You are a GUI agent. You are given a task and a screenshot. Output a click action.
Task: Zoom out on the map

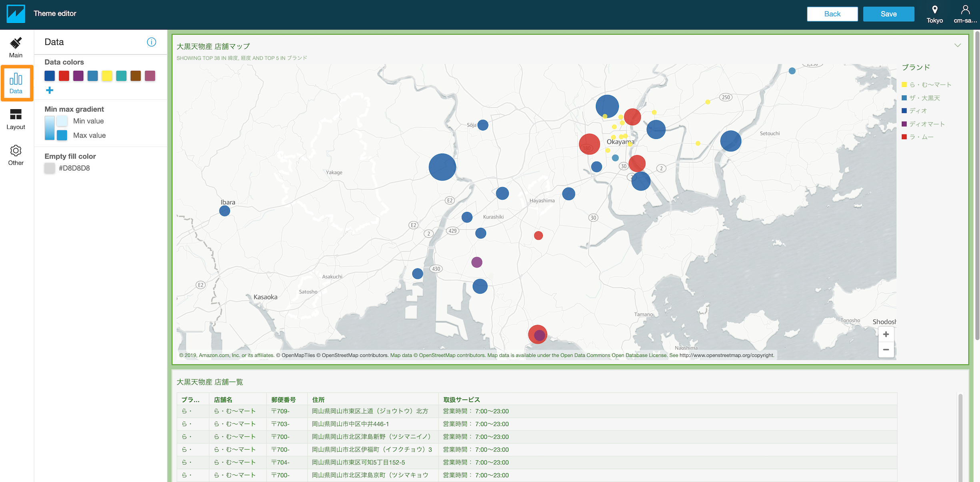(886, 350)
